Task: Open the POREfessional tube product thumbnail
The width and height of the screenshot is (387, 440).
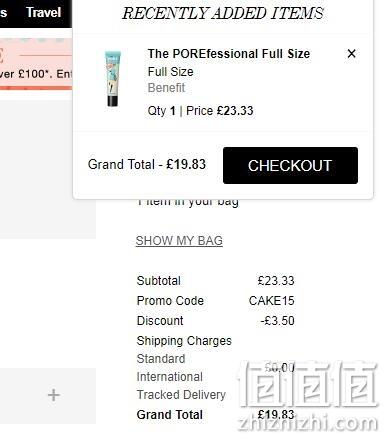Action: point(112,79)
